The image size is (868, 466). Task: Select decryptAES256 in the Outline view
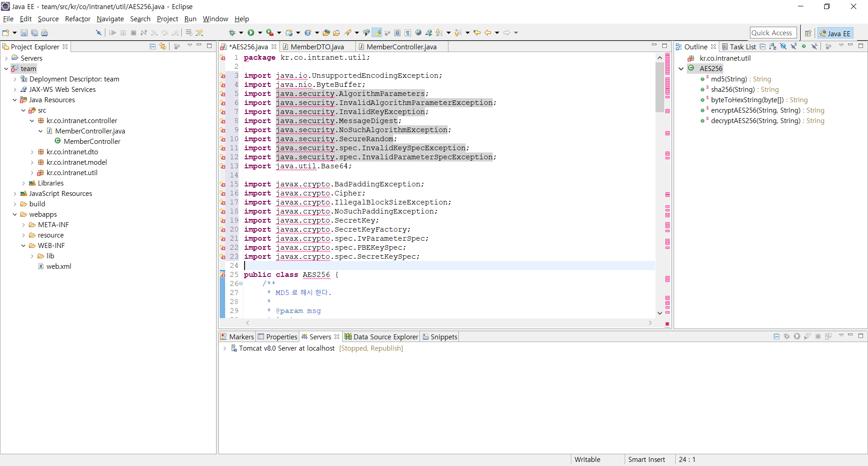[x=764, y=121]
